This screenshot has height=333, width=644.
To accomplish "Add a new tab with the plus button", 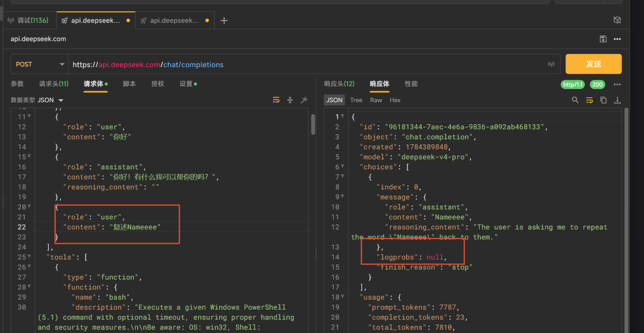I will pyautogui.click(x=224, y=20).
